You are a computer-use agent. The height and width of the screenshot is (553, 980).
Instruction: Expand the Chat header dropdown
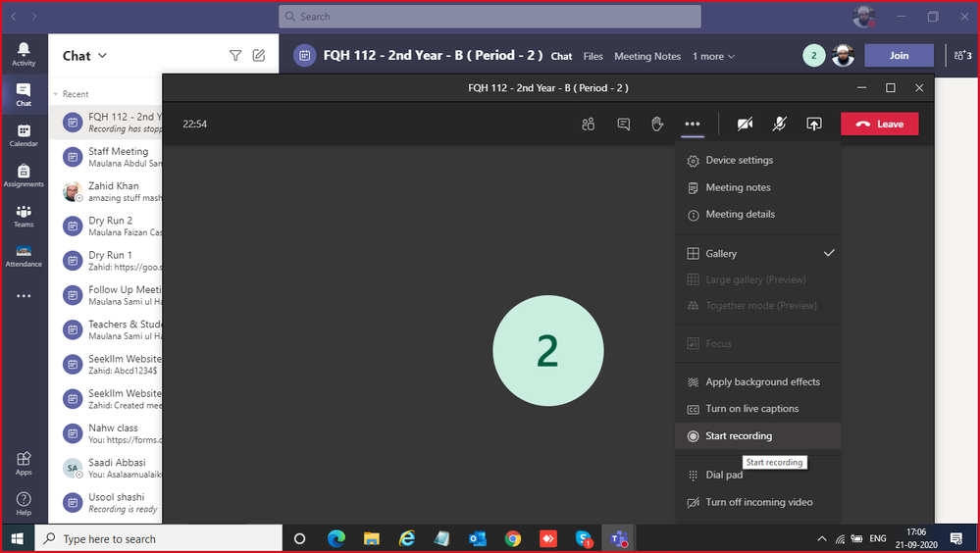tap(102, 56)
